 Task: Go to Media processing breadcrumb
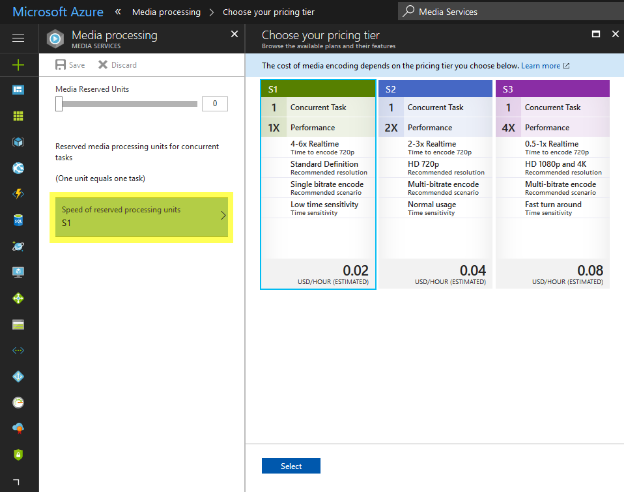(x=165, y=12)
